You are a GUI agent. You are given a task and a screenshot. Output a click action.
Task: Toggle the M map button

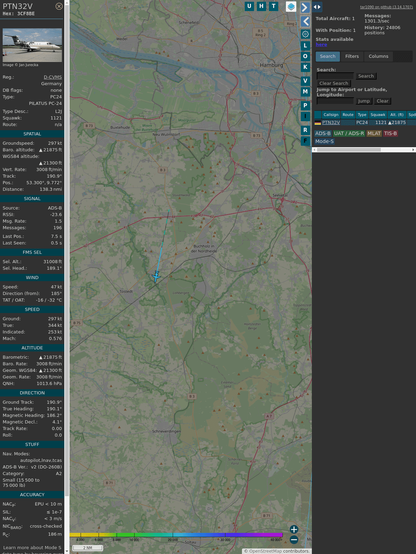pos(305,92)
